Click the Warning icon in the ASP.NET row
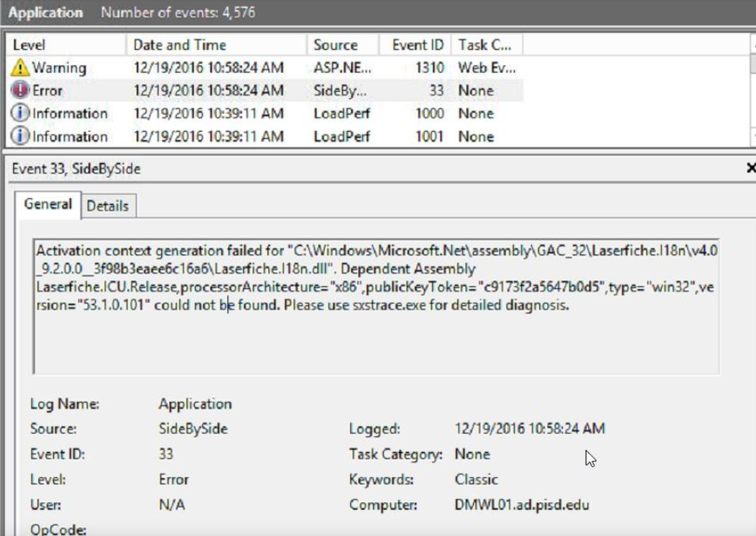756x536 pixels. click(x=20, y=67)
